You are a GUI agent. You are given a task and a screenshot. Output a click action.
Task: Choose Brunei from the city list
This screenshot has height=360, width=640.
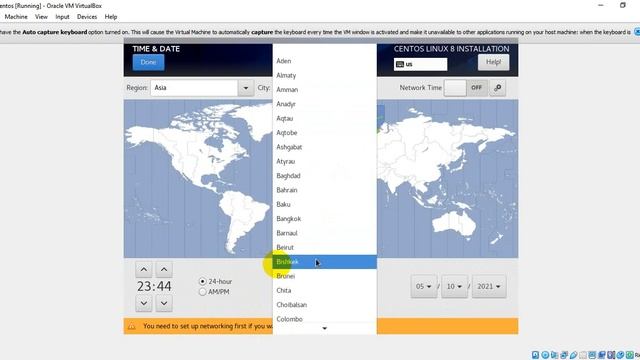(x=324, y=276)
